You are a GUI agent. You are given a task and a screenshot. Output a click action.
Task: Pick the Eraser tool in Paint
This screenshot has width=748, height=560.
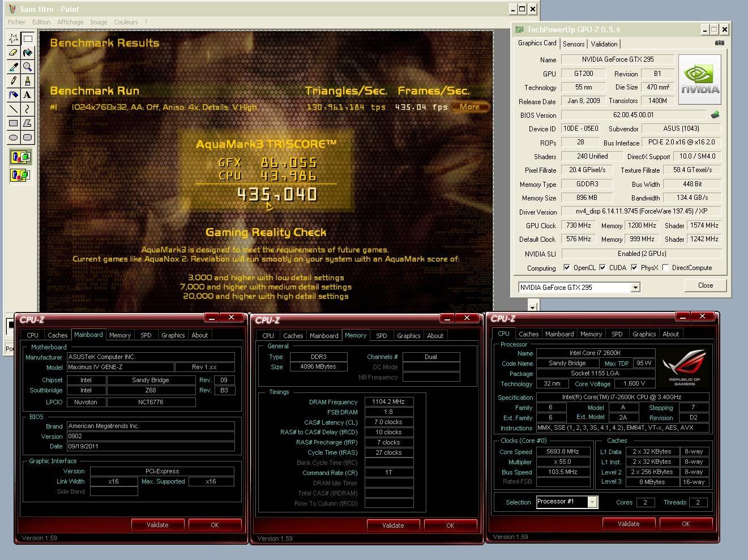pos(14,53)
